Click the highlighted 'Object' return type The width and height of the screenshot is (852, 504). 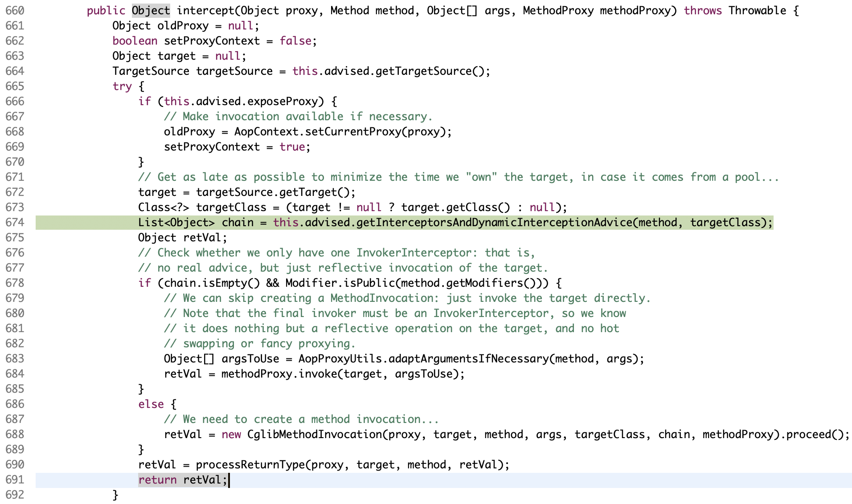[151, 11]
